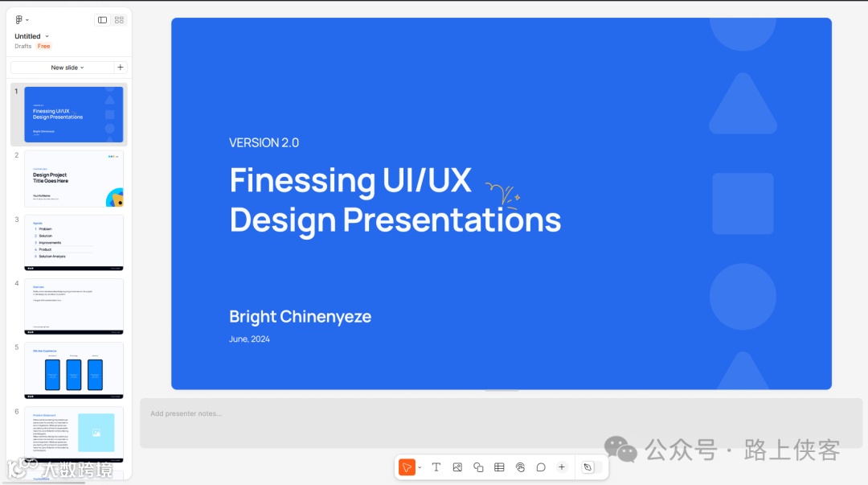
Task: Select the large circle shape on slide
Action: [743, 297]
